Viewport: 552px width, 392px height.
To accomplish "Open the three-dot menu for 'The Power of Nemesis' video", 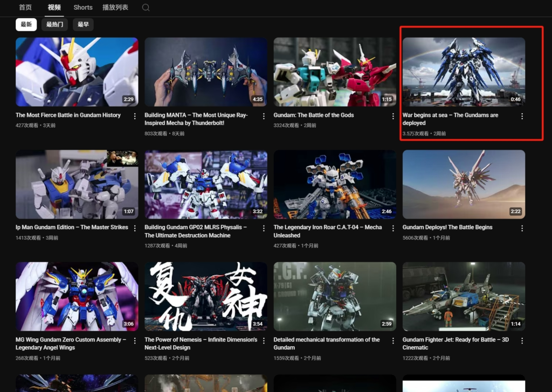I will [264, 341].
